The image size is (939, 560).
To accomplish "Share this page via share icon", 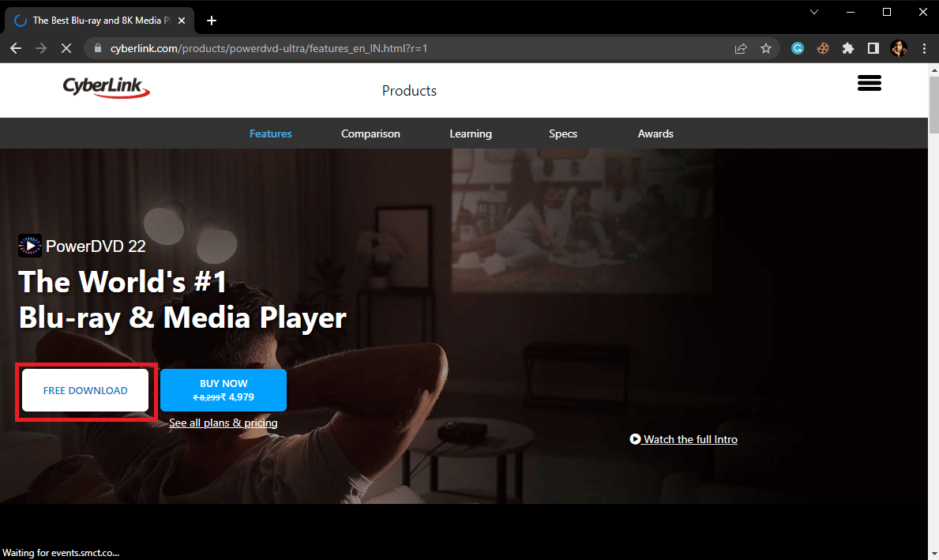I will point(741,48).
